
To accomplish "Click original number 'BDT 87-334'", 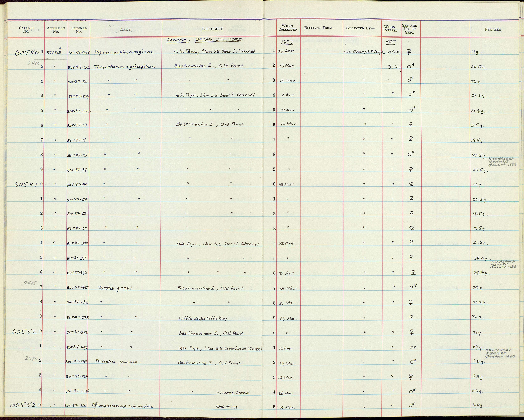I will pyautogui.click(x=77, y=391).
